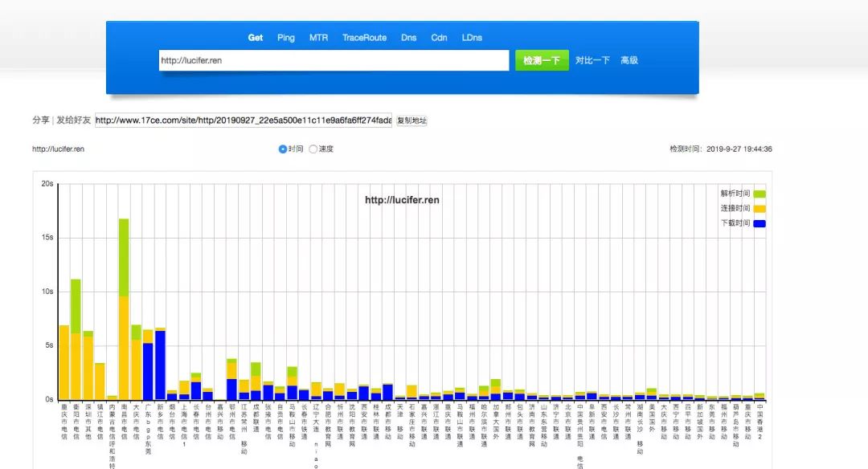
Task: Click the 北京市联通 axis label
Action: 568,422
